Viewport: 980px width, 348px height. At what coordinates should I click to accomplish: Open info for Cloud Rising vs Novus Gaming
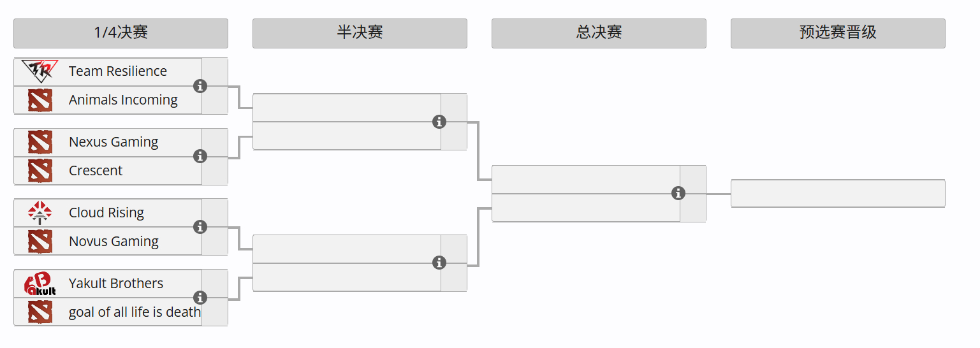[x=200, y=227]
